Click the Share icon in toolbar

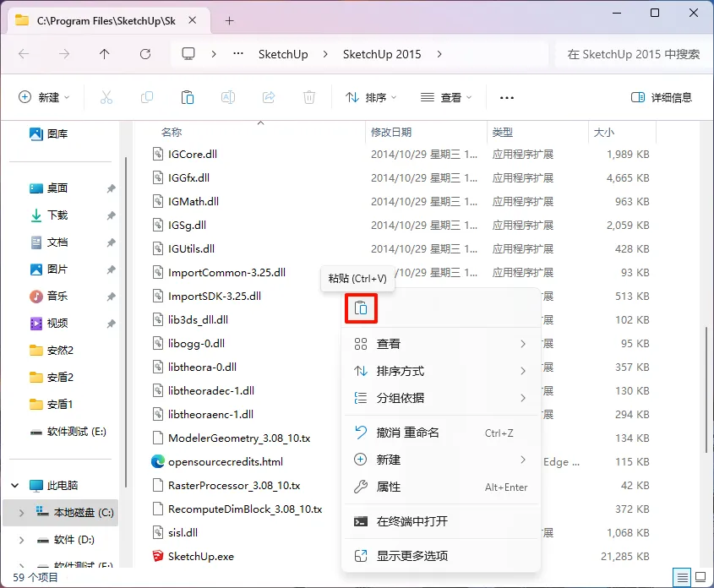click(x=269, y=97)
